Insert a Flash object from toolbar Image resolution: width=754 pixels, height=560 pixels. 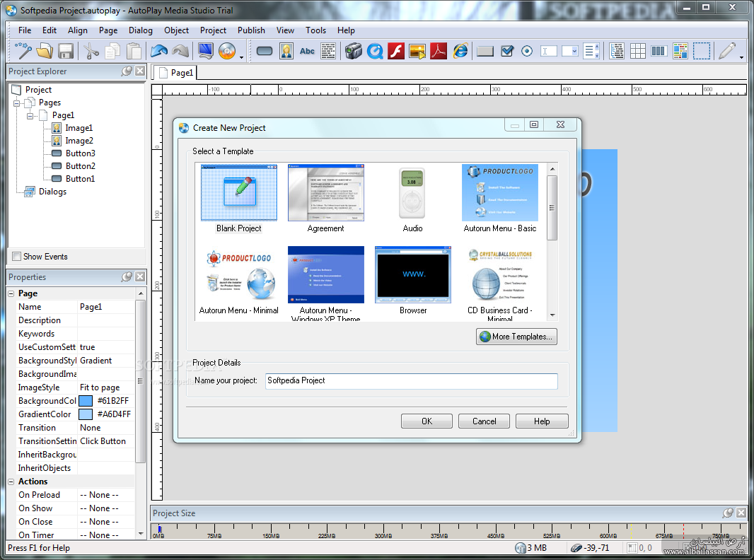[396, 50]
